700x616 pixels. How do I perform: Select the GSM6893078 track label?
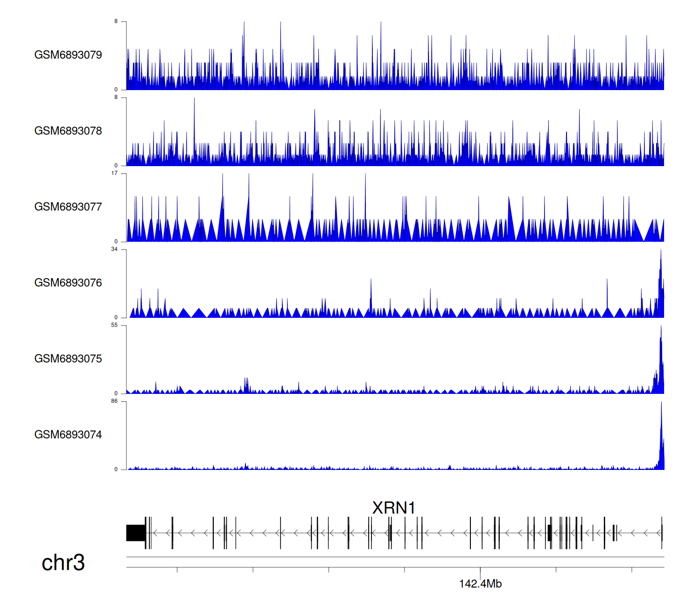point(68,131)
